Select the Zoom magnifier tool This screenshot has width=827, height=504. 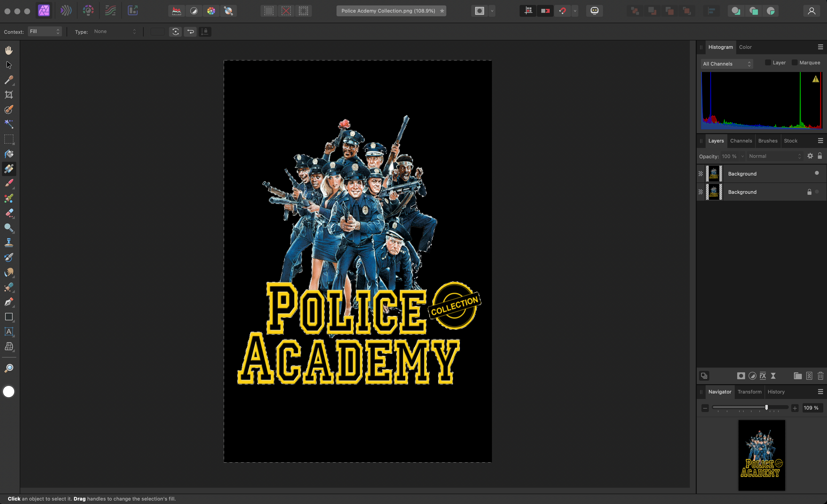(9, 368)
